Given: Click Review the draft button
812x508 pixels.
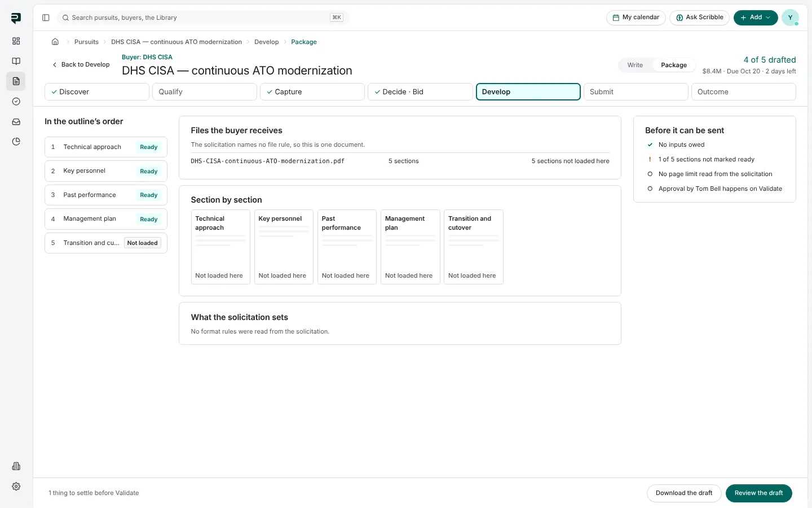Looking at the screenshot, I should click(x=758, y=493).
